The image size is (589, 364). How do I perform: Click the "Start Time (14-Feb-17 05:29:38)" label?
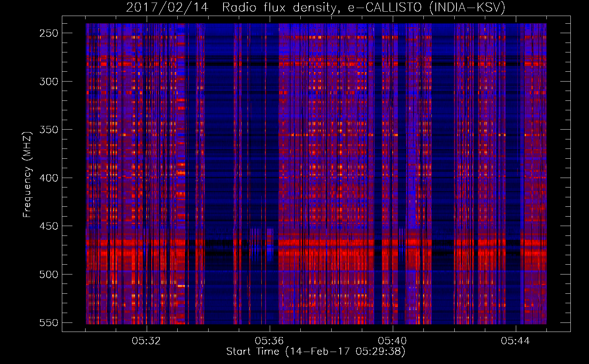[316, 352]
